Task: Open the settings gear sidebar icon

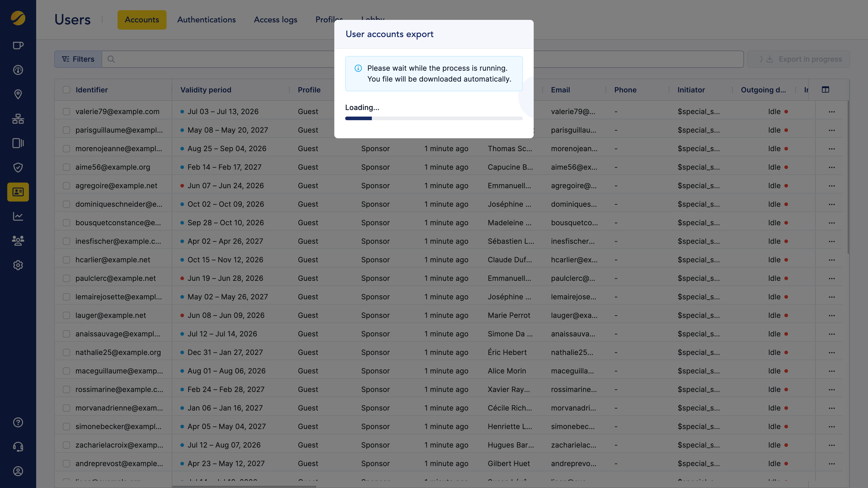Action: point(18,265)
